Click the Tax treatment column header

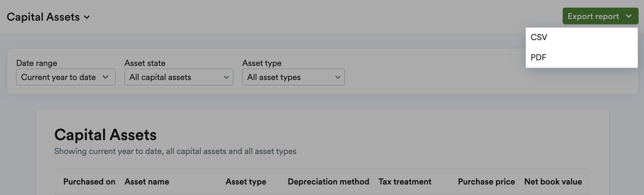click(x=405, y=182)
